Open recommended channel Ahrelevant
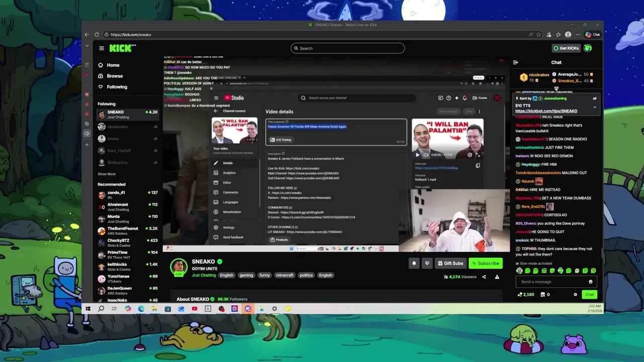644x362 pixels. (127, 207)
